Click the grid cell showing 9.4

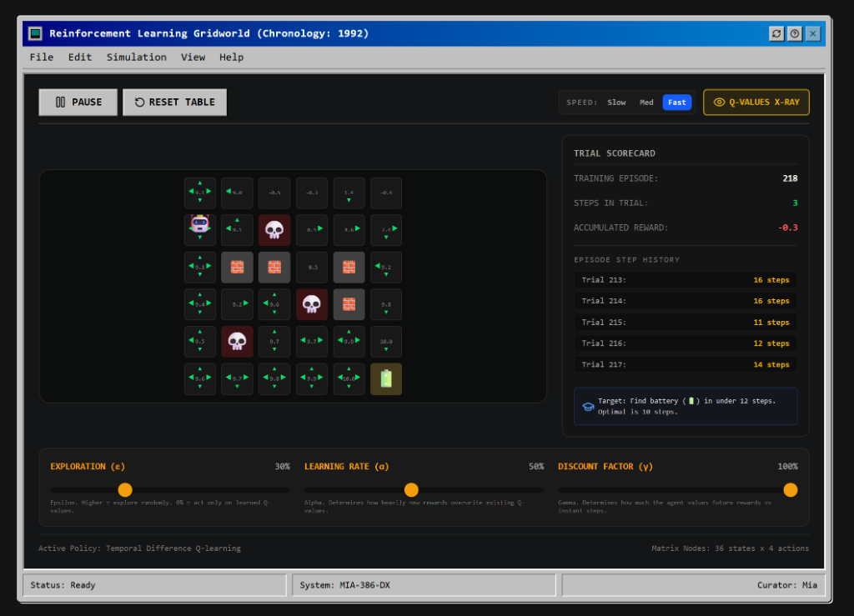pyautogui.click(x=200, y=304)
